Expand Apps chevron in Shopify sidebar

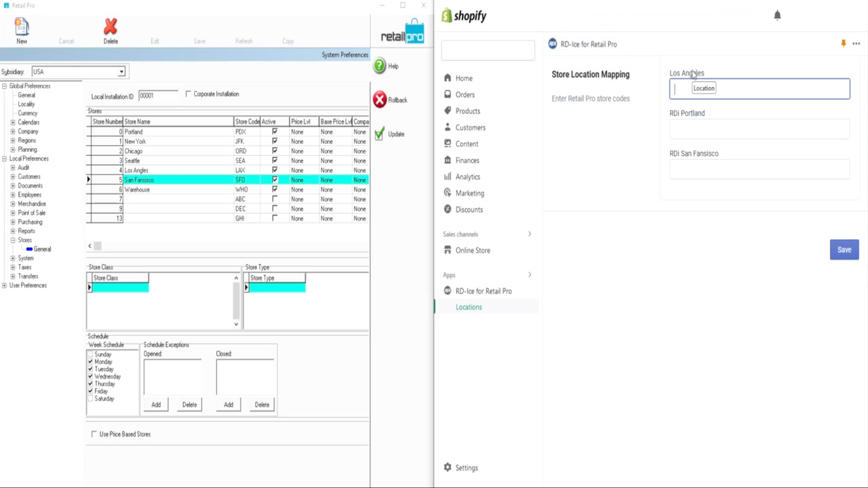(530, 274)
